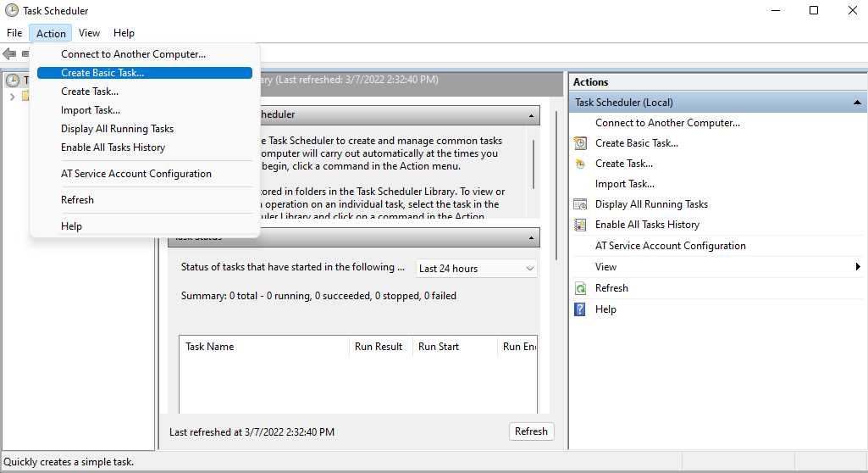Click the Display All Running Tasks icon
This screenshot has width=868, height=473.
pyautogui.click(x=580, y=204)
